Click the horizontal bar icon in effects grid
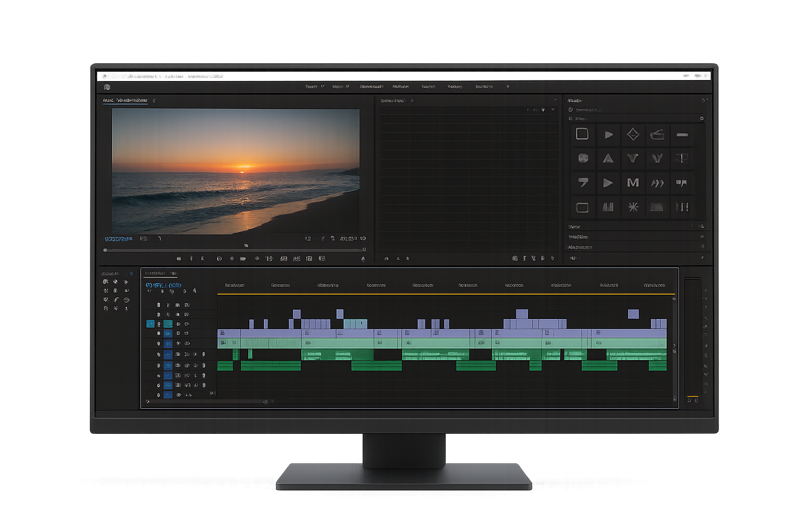 pyautogui.click(x=682, y=135)
